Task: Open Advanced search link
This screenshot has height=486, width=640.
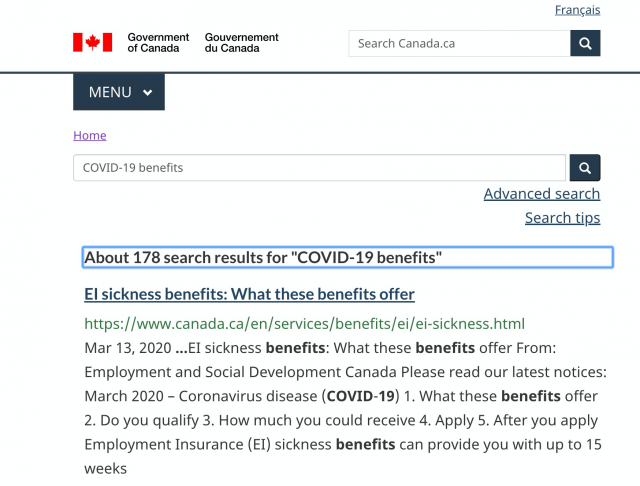Action: click(x=542, y=194)
